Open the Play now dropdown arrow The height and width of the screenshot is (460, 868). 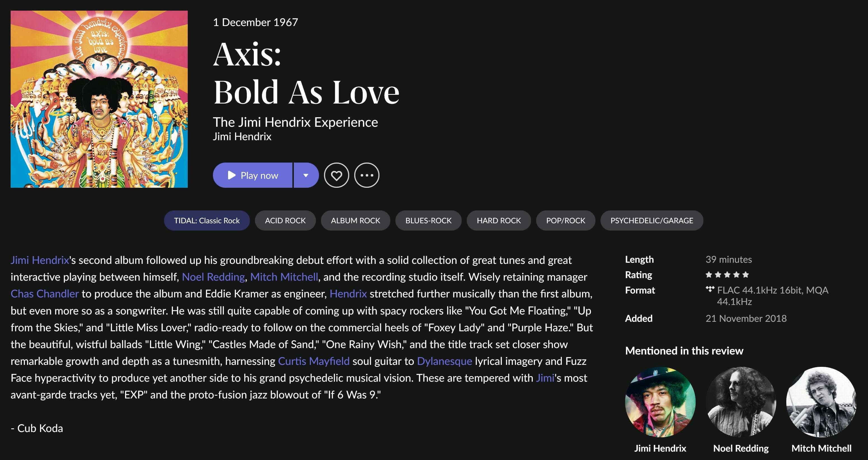[306, 175]
